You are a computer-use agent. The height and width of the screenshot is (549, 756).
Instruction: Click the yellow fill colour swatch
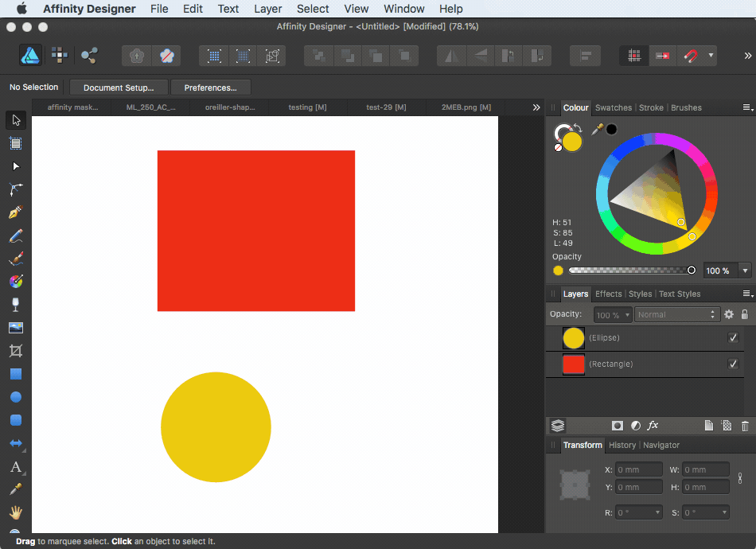point(572,142)
